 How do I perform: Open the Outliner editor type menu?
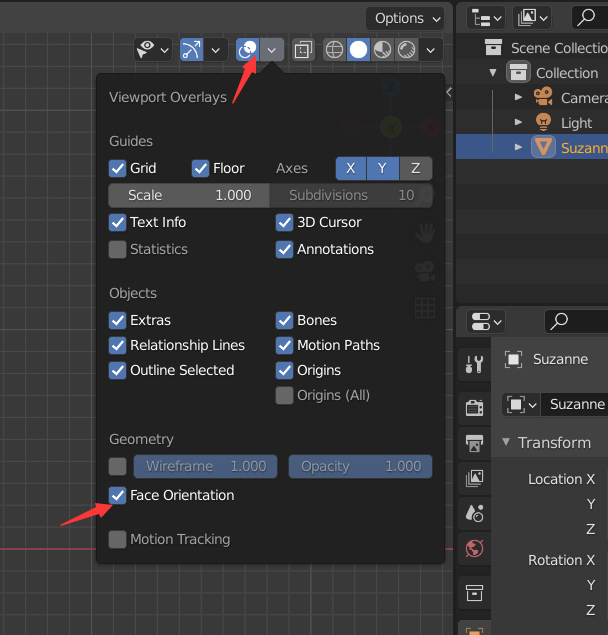pos(486,17)
